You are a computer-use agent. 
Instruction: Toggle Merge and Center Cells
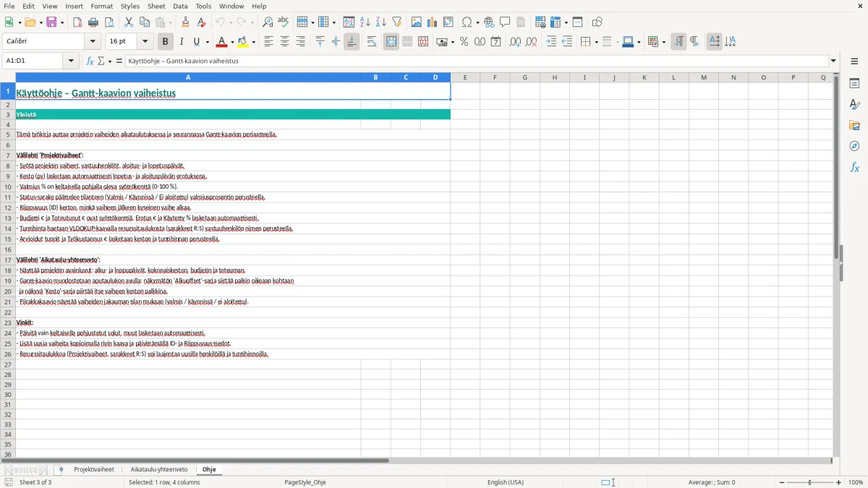coord(391,42)
